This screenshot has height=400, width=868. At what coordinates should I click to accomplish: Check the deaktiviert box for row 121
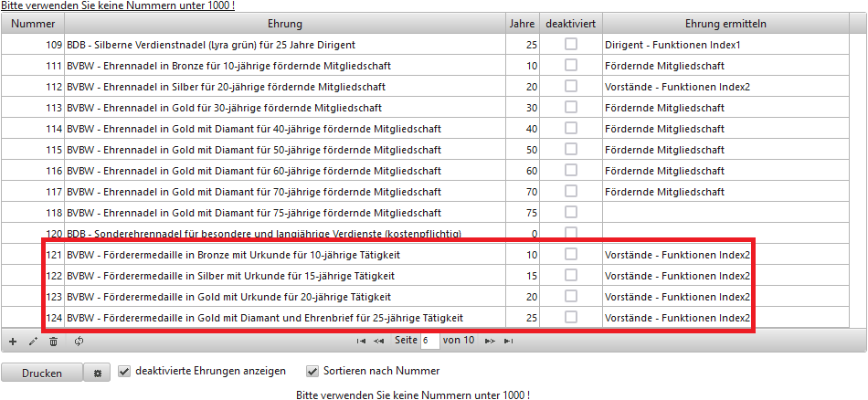[x=571, y=254]
